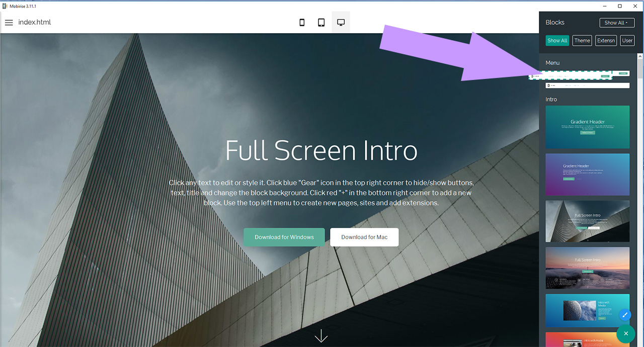Image resolution: width=644 pixels, height=347 pixels.
Task: Switch to tablet preview mode
Action: 321,22
